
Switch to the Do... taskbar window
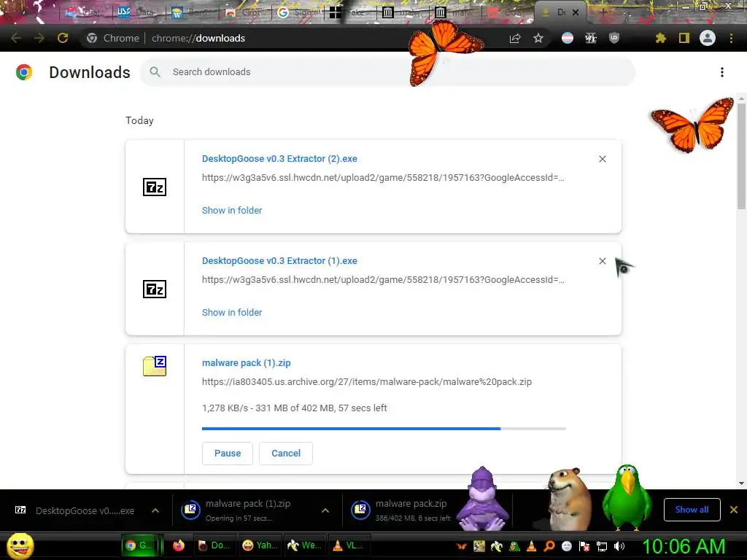(x=214, y=545)
